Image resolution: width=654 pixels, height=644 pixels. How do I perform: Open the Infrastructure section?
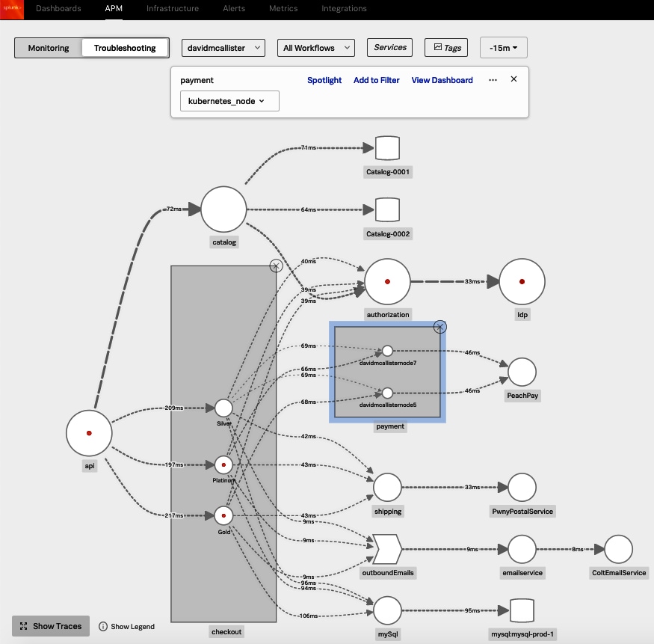(x=172, y=8)
